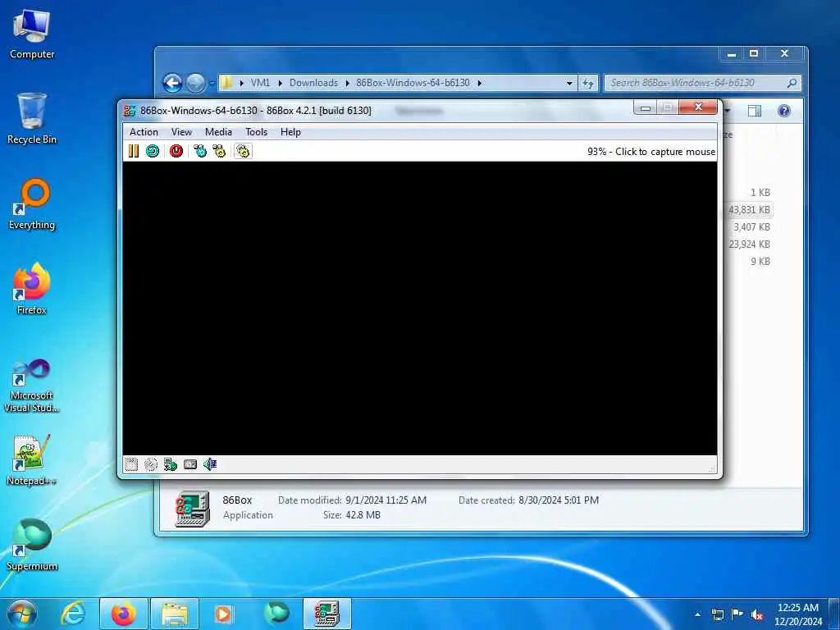Click the sound speaker icon in 86Box status bar
The image size is (840, 630).
click(x=210, y=464)
